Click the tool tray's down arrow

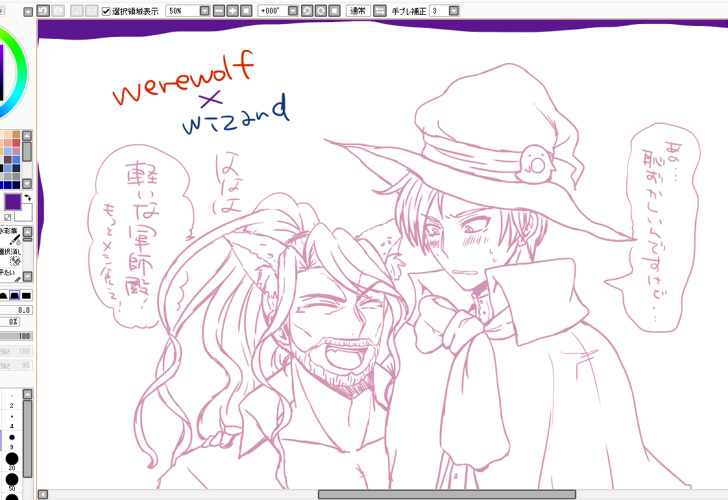[28, 277]
